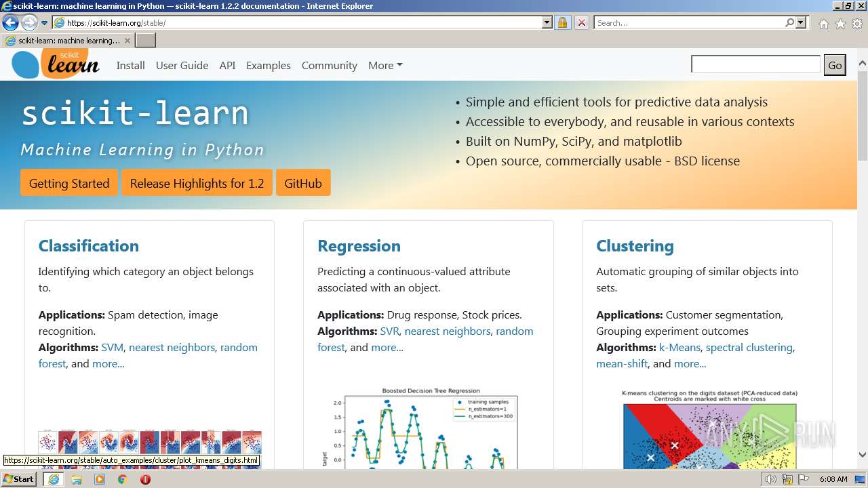Open the API menu item
868x488 pixels.
[227, 66]
